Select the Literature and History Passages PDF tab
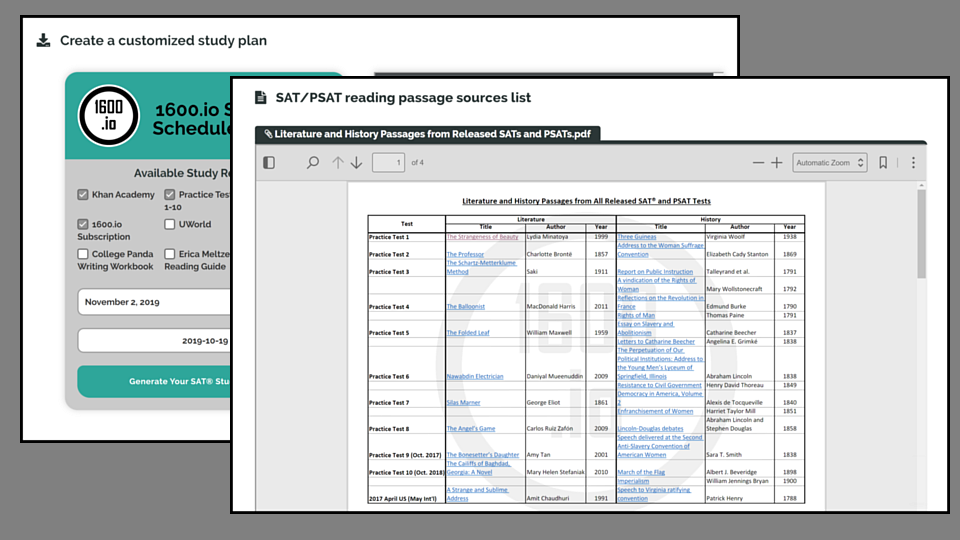The height and width of the screenshot is (540, 960). click(427, 133)
